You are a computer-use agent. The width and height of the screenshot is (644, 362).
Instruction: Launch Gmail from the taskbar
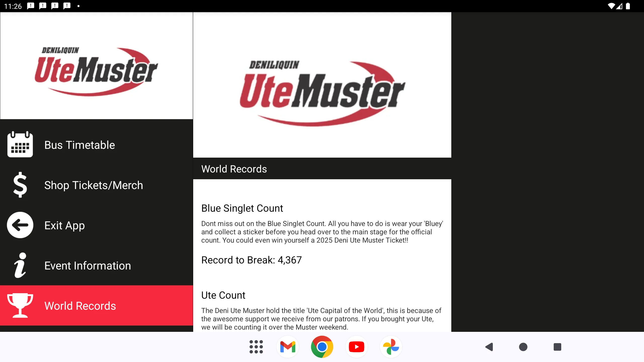pos(288,347)
